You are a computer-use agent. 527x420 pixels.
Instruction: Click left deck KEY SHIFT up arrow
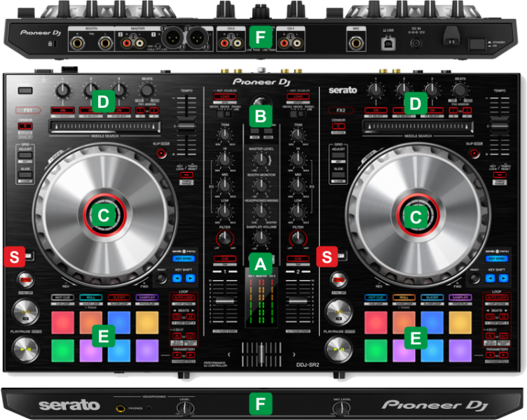[191, 278]
